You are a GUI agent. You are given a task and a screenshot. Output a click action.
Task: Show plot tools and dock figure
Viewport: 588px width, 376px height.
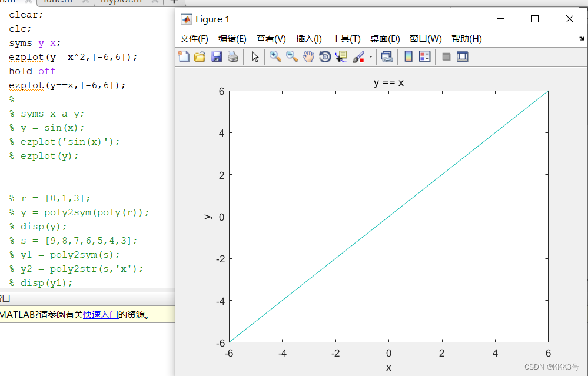[463, 56]
